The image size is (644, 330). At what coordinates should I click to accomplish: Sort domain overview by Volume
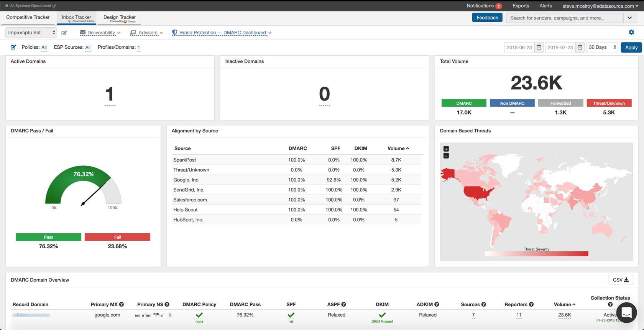pyautogui.click(x=565, y=304)
